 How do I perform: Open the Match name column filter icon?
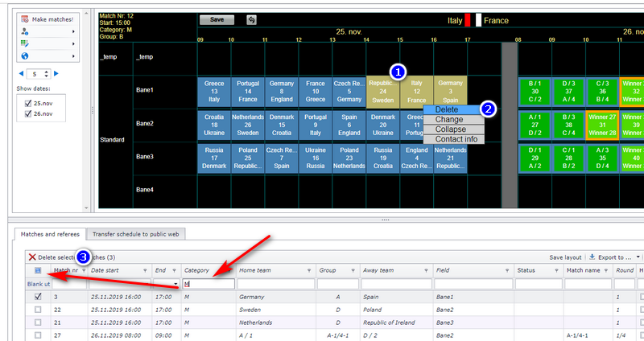pos(606,271)
